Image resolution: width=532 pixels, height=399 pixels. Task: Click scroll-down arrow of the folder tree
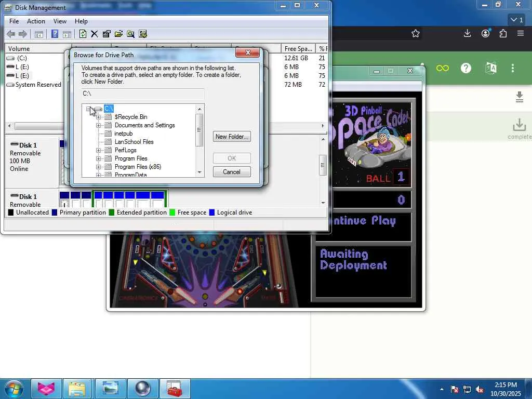(199, 172)
